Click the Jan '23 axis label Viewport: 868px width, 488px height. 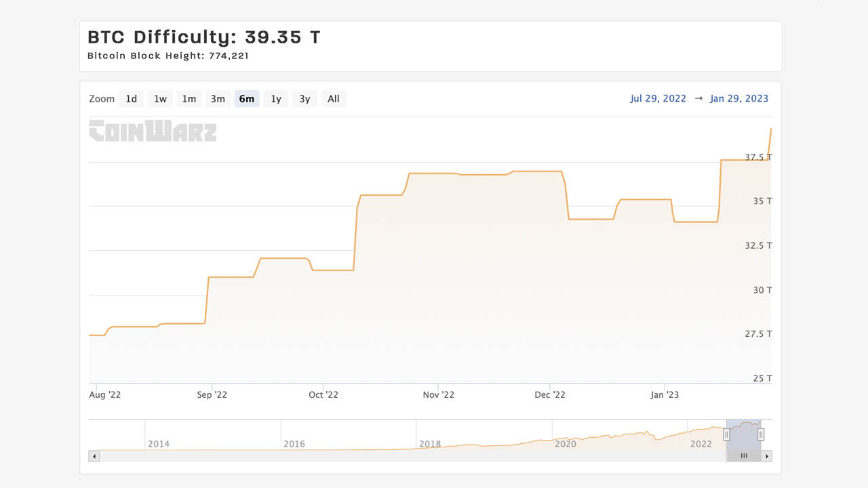(x=665, y=394)
